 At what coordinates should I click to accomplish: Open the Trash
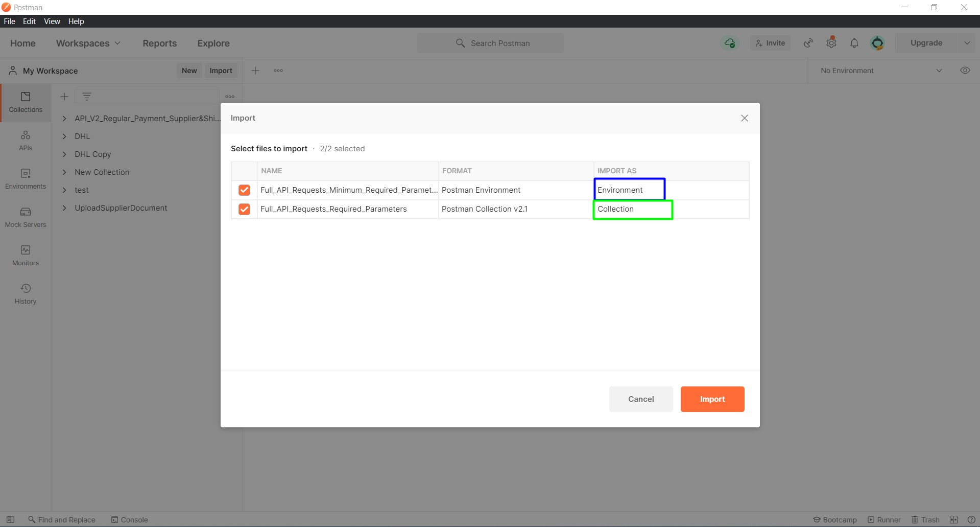926,520
